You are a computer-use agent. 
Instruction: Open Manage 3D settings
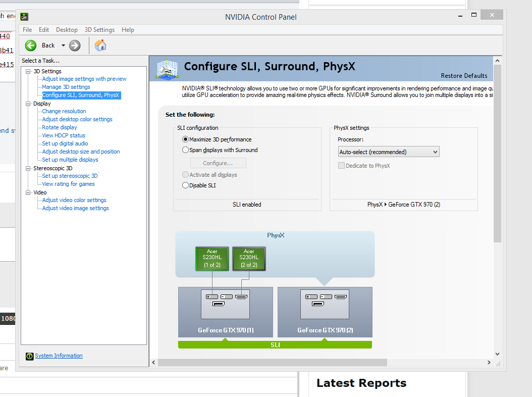(x=66, y=87)
